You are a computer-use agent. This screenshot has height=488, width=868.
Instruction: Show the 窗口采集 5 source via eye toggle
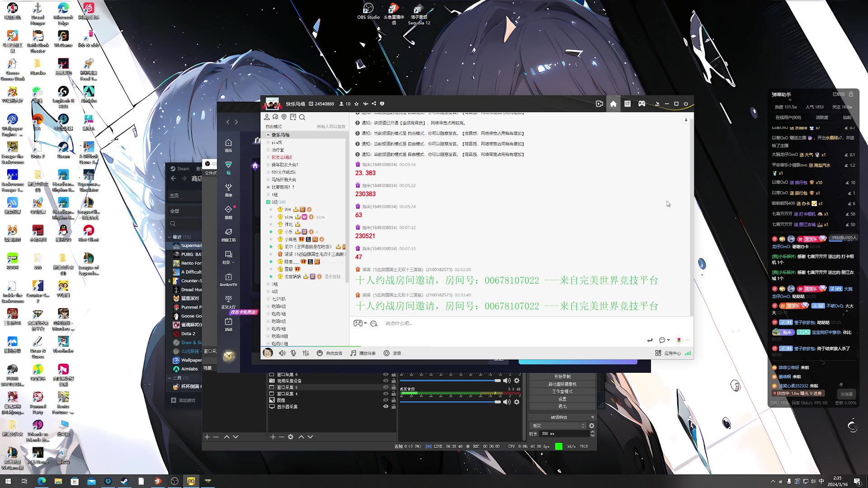point(386,387)
